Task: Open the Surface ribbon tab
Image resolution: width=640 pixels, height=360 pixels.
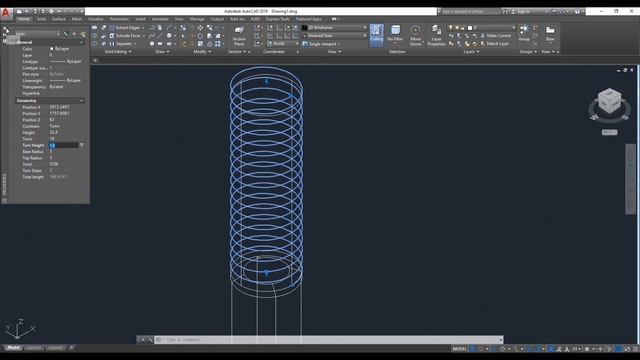Action: [58, 19]
